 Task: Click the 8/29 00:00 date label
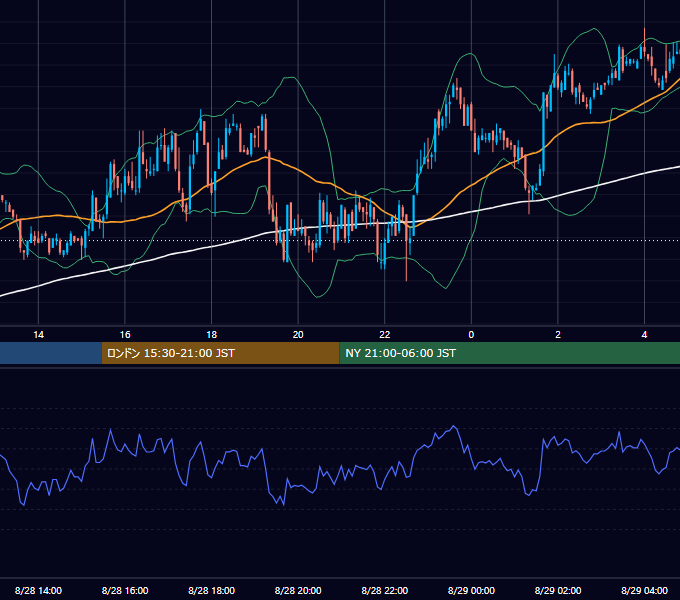(471, 590)
